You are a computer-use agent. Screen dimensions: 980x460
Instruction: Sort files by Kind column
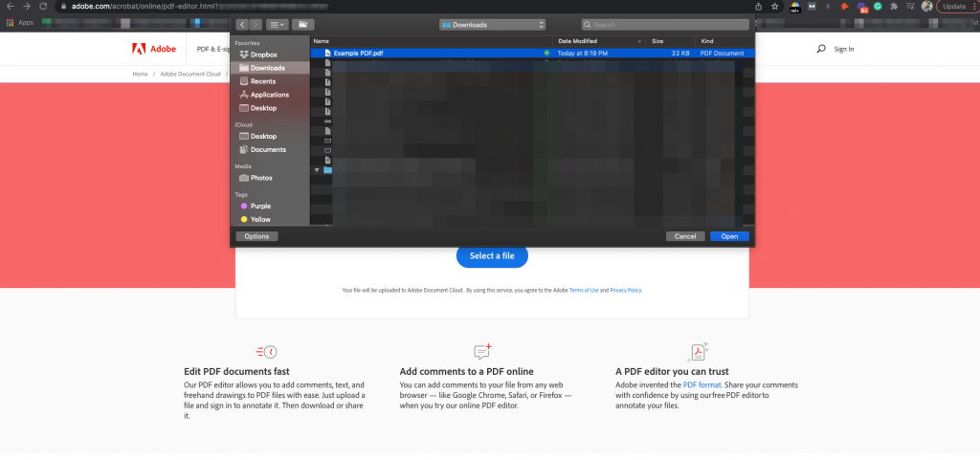pos(707,41)
